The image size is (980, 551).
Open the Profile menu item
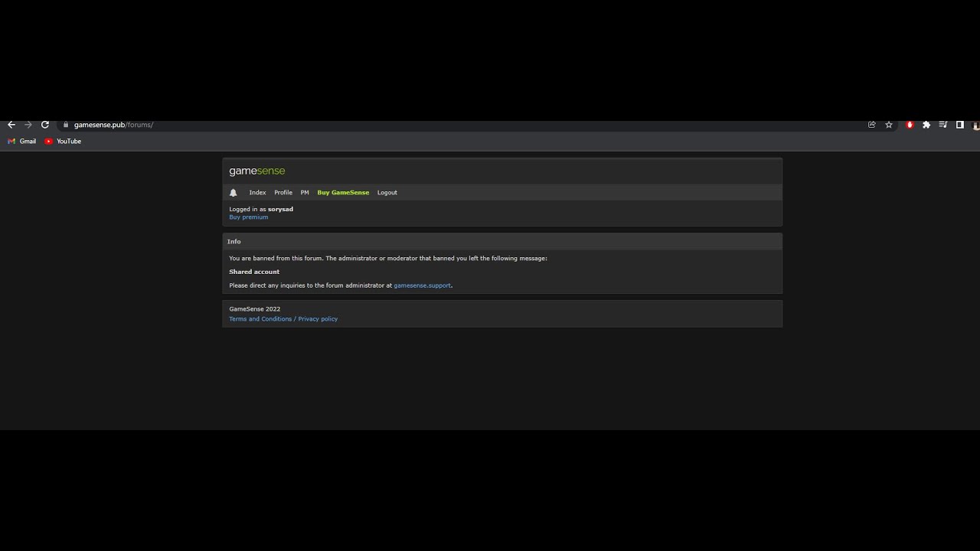(283, 193)
